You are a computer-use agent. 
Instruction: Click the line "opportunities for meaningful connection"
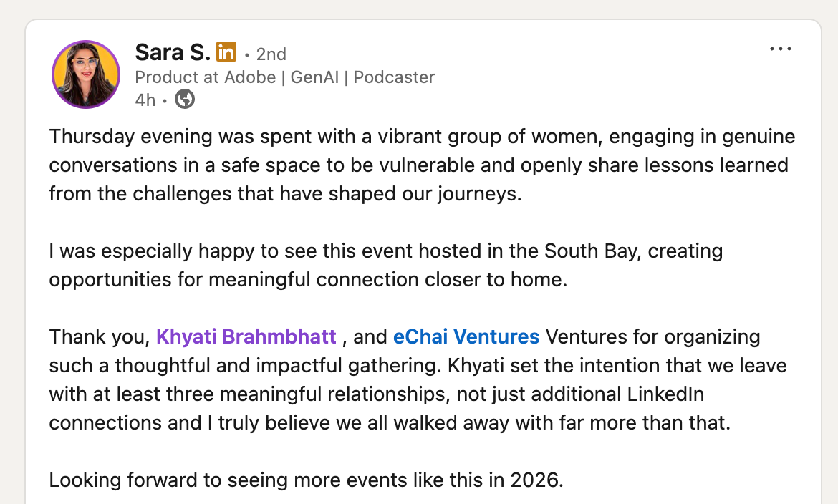point(307,280)
